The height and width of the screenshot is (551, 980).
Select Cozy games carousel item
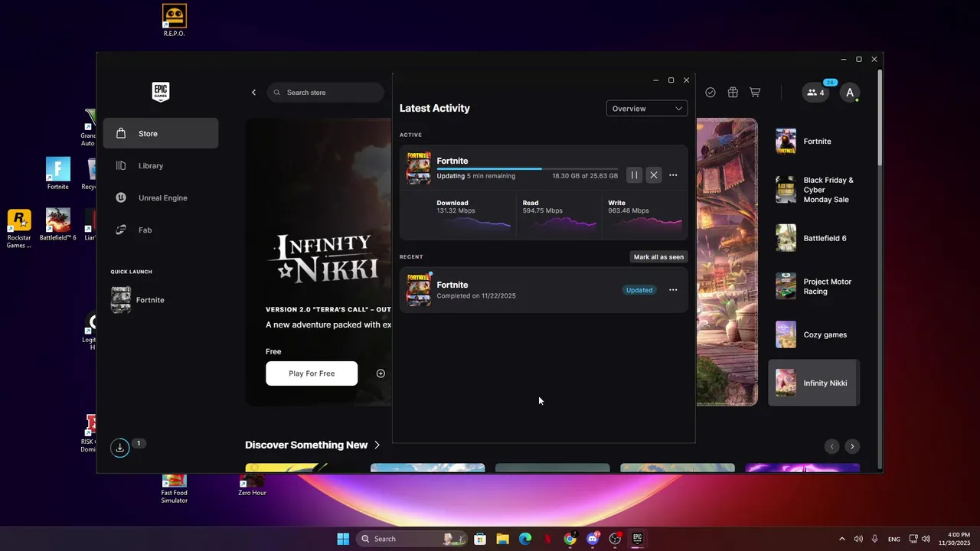[814, 334]
